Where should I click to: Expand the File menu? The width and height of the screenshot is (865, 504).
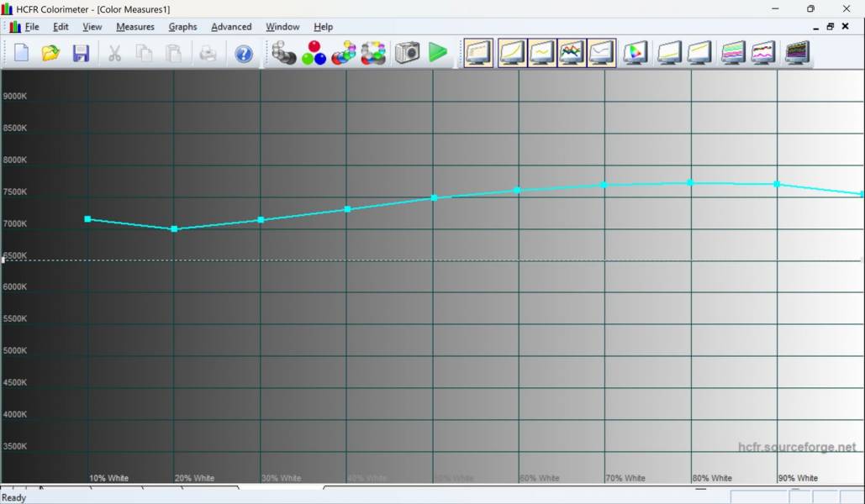(31, 27)
